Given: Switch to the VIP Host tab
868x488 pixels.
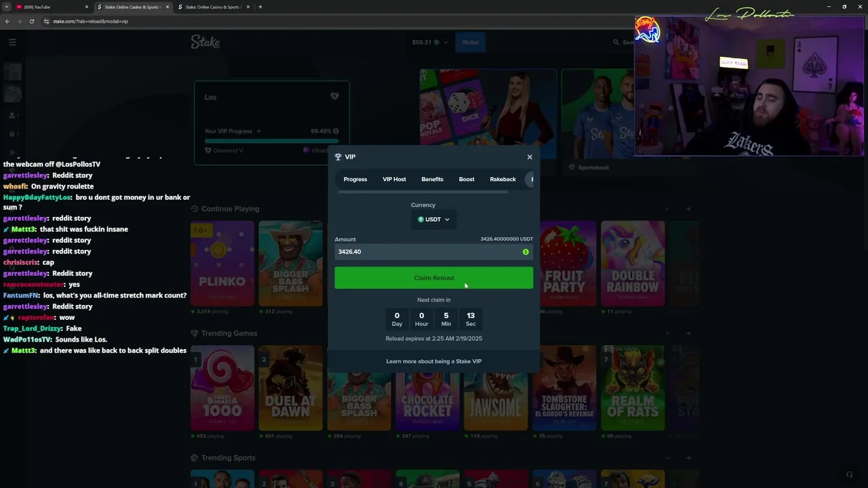Looking at the screenshot, I should (394, 179).
